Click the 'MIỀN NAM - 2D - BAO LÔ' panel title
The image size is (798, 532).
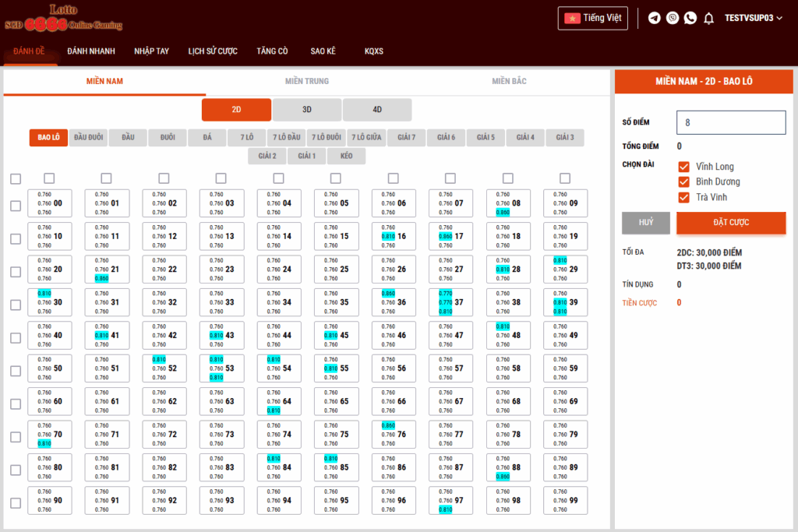[704, 81]
